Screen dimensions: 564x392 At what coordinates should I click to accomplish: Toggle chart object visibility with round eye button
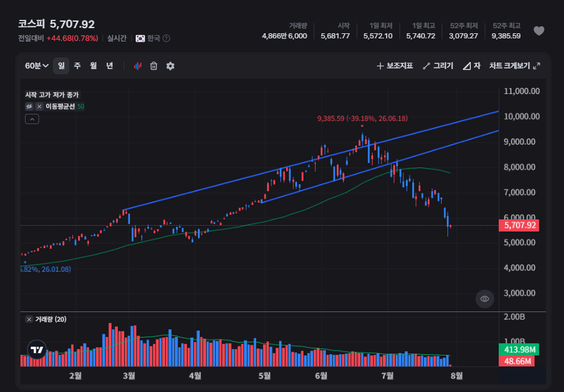pyautogui.click(x=485, y=299)
